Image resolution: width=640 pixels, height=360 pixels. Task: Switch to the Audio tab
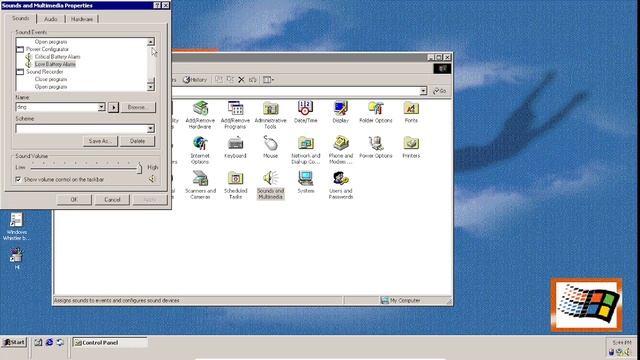point(51,19)
